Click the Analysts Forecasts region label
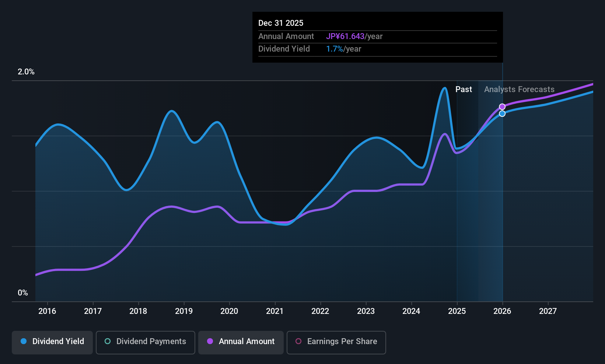 (519, 90)
